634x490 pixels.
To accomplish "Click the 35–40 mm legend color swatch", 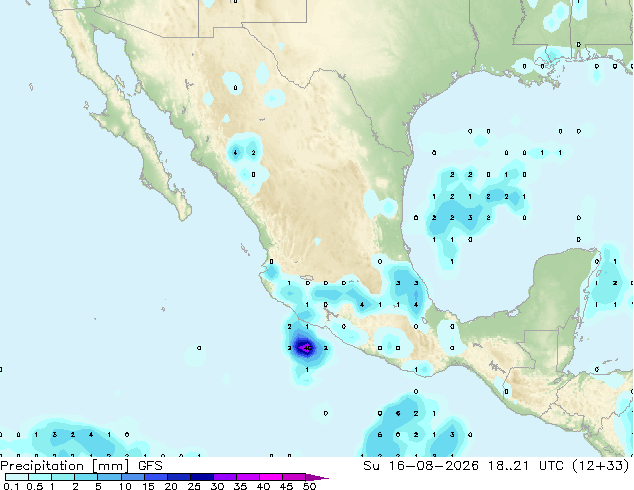I will 248,477.
